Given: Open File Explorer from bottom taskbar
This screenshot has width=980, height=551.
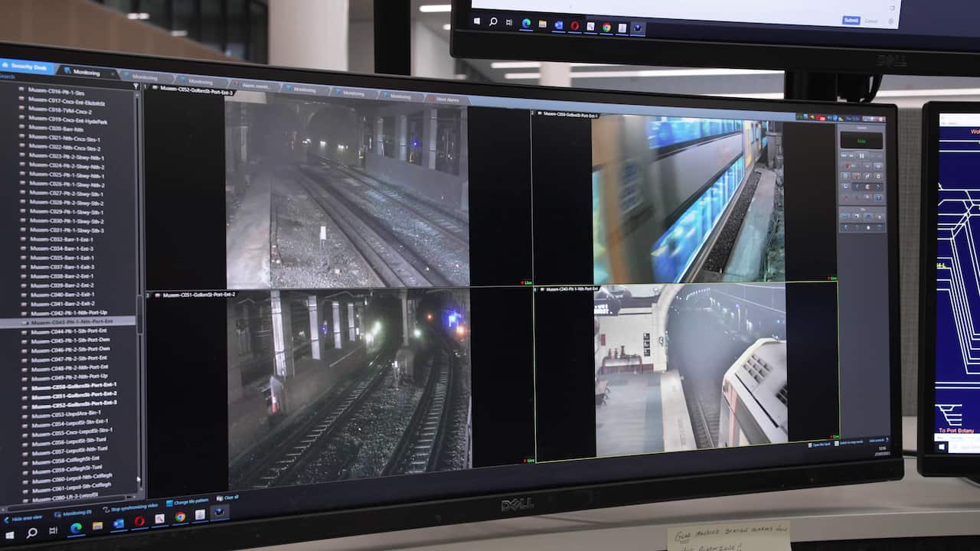Looking at the screenshot, I should (97, 527).
